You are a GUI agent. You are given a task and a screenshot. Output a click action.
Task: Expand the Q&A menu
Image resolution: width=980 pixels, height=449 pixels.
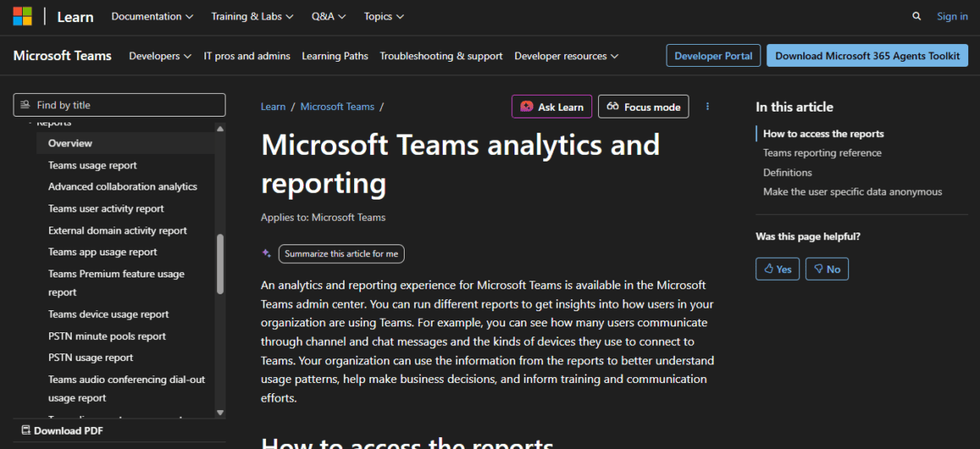329,17
